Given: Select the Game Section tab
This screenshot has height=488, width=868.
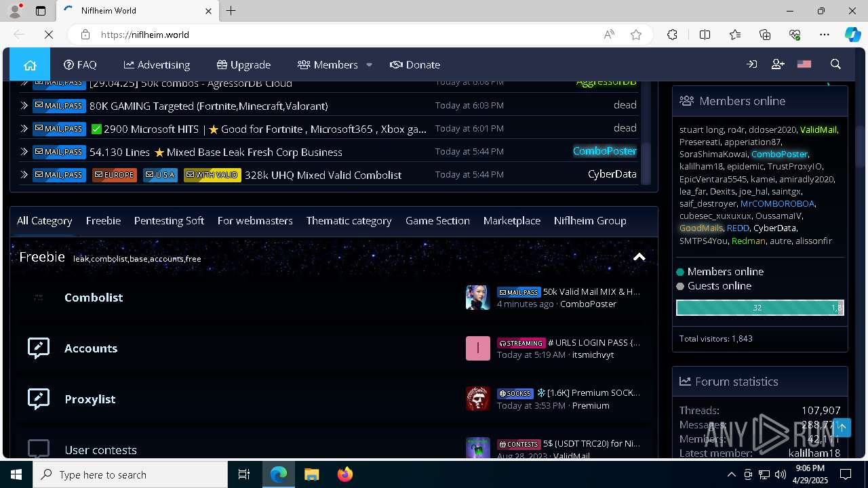Looking at the screenshot, I should pyautogui.click(x=437, y=220).
